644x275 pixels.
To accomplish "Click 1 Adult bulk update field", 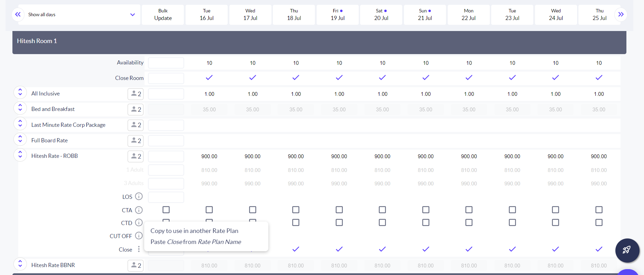I will point(166,170).
